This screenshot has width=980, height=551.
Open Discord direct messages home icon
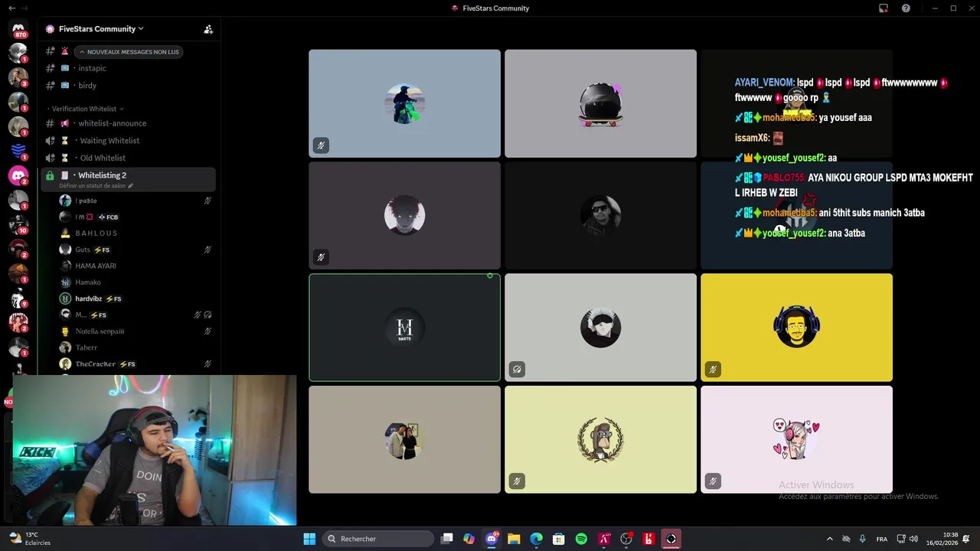[18, 30]
